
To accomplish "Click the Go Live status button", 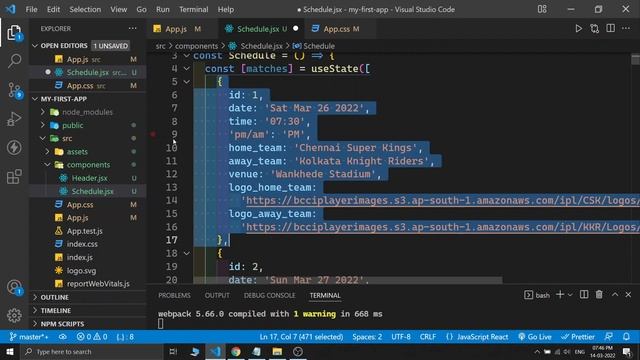I will [535, 337].
